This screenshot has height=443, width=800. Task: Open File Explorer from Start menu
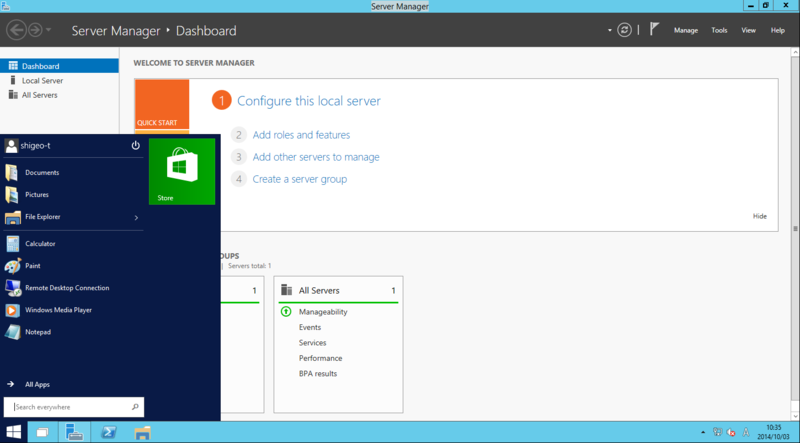pos(66,217)
